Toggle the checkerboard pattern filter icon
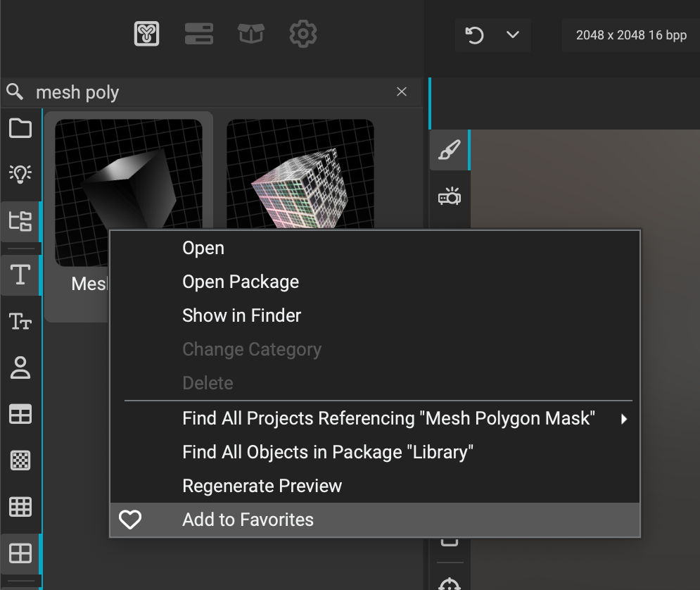This screenshot has height=590, width=700. [20, 460]
